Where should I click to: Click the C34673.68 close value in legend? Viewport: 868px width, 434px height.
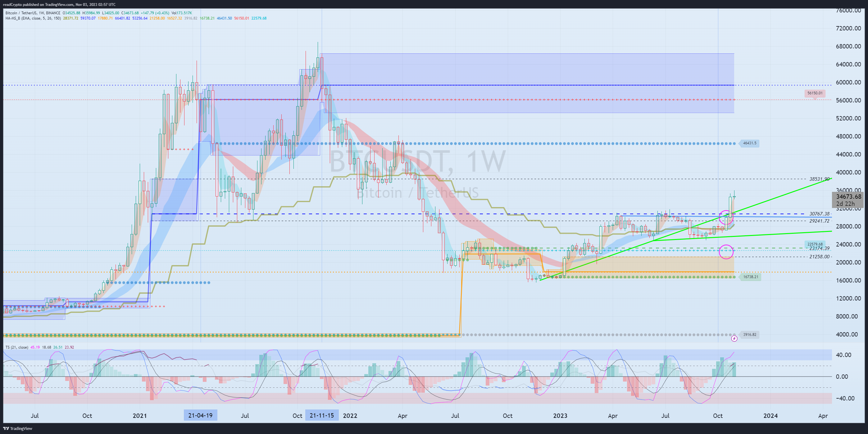130,13
